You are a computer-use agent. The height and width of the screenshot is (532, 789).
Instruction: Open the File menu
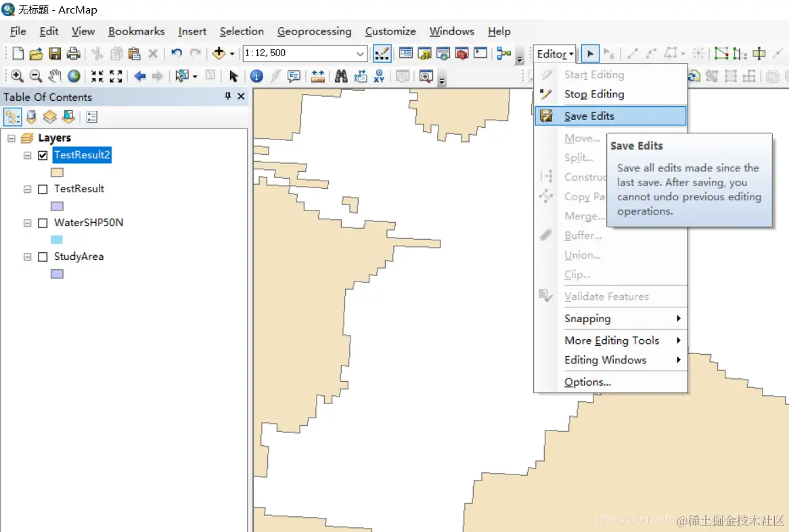coord(18,31)
